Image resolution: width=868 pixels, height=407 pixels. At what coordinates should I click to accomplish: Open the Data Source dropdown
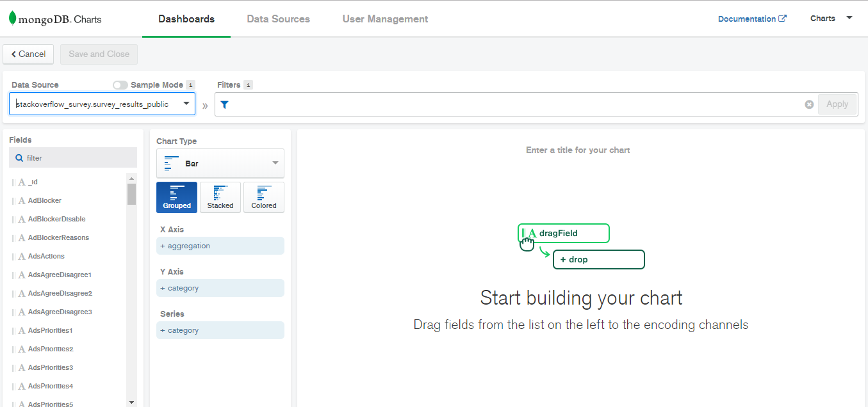[102, 104]
